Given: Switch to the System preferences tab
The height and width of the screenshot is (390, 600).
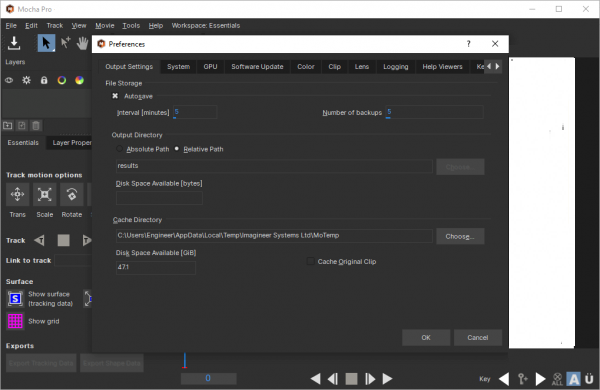Looking at the screenshot, I should (178, 67).
